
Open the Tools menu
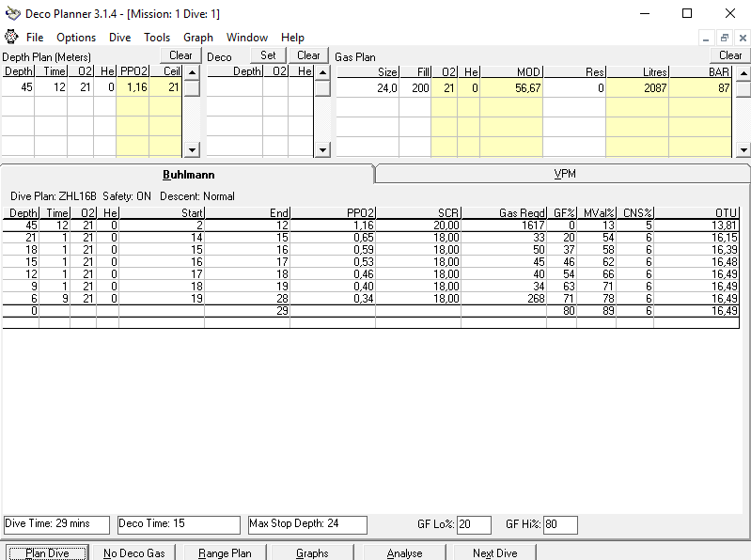tap(157, 38)
